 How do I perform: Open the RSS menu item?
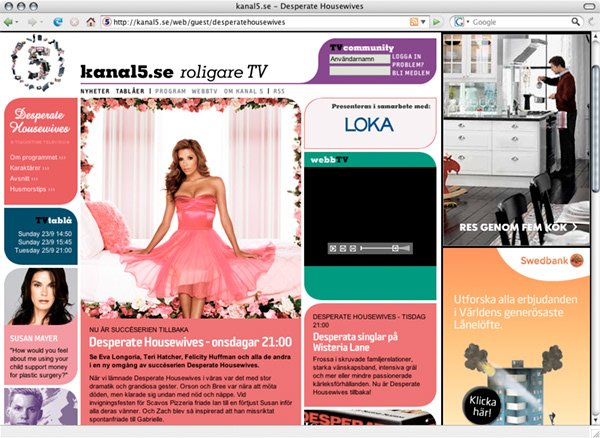279,91
